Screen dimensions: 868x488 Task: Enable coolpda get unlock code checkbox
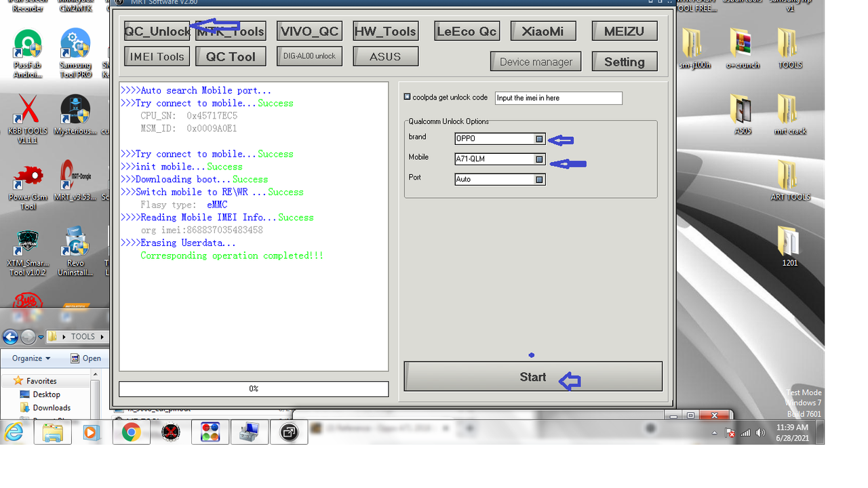pos(407,97)
